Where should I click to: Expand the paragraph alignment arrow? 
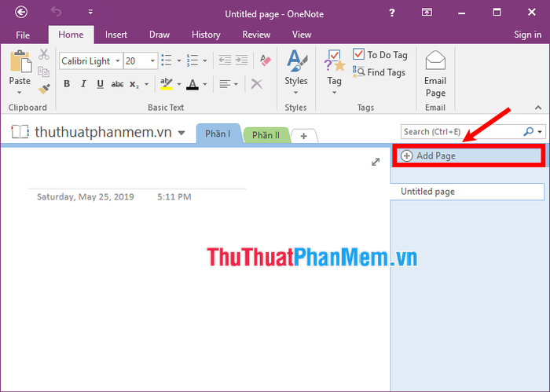(236, 84)
